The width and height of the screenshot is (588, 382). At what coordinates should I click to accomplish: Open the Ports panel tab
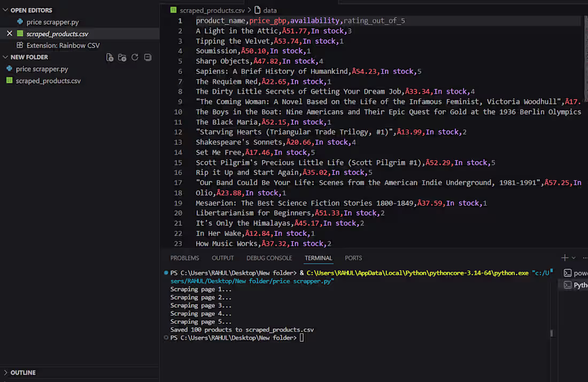coord(353,258)
